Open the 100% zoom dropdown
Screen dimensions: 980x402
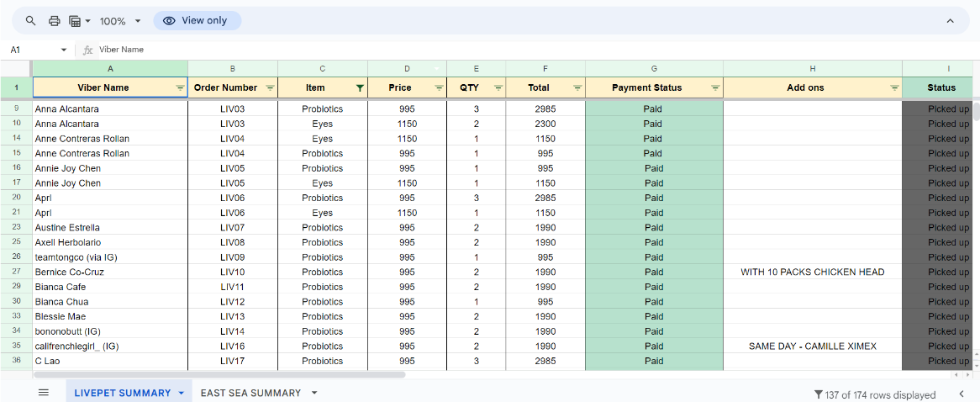[x=120, y=21]
